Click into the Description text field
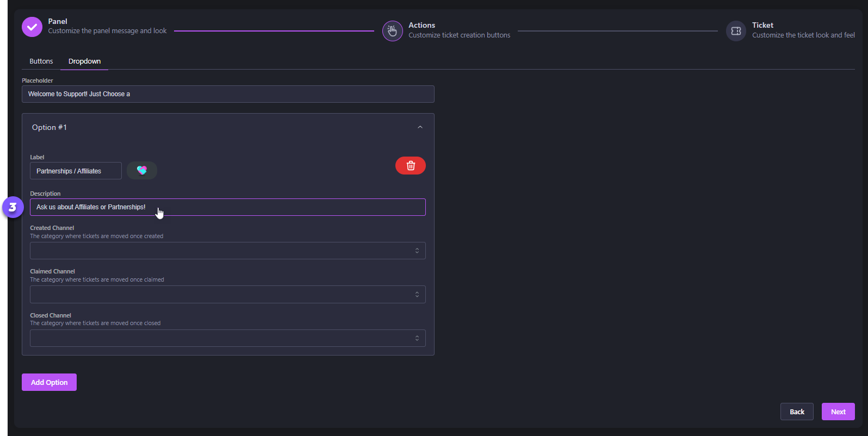Screen dimensions: 868x436 (272, 207)
